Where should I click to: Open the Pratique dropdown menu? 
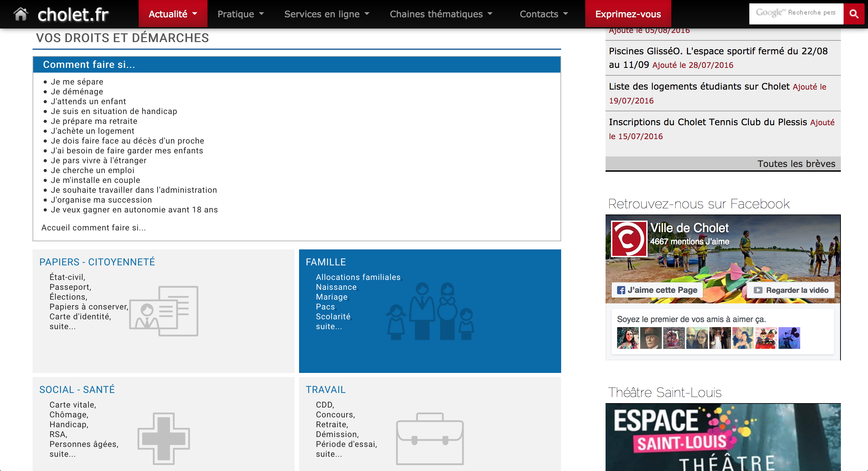pos(240,14)
